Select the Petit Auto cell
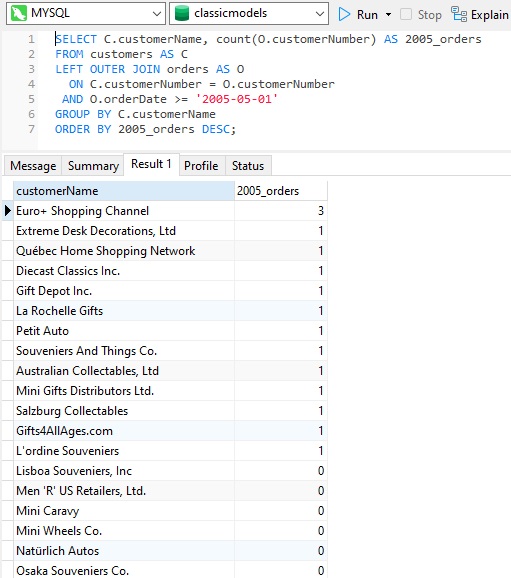This screenshot has height=578, width=511. (124, 331)
